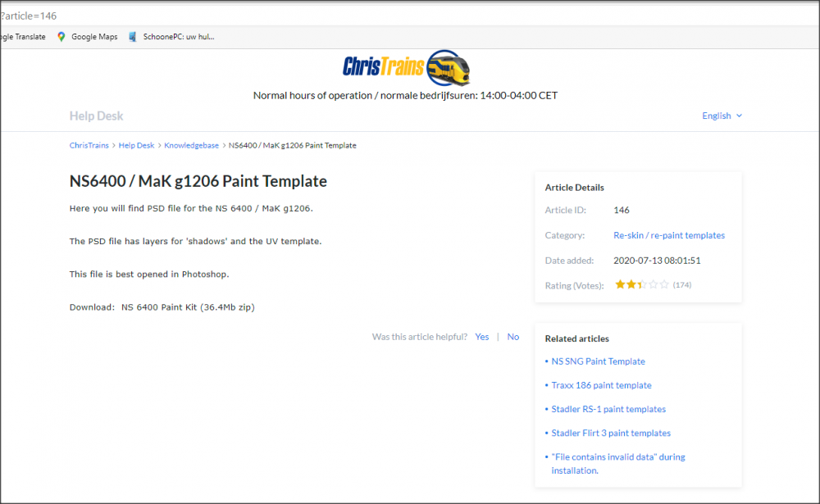820x504 pixels.
Task: Open NS SNG Paint Template article
Action: coord(598,361)
